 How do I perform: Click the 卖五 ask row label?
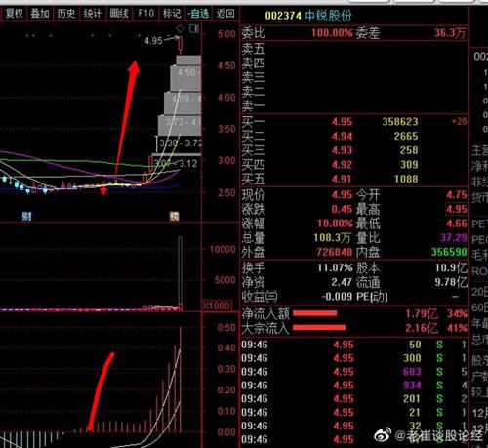point(253,49)
